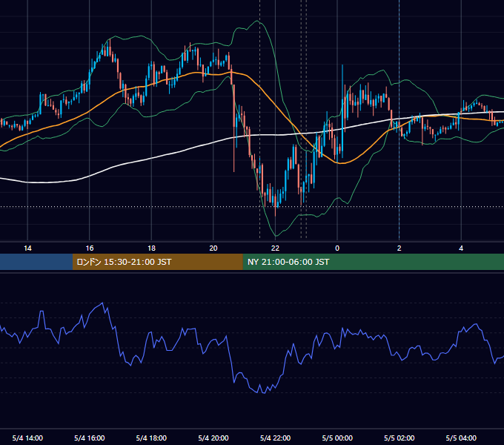Click the '5/4 20:00' date label

pos(213,438)
